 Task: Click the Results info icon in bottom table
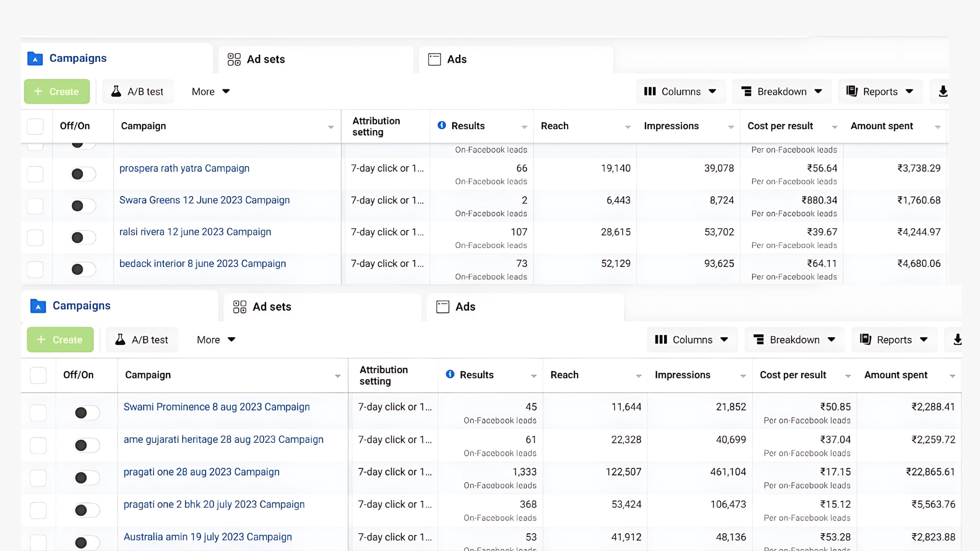click(450, 374)
